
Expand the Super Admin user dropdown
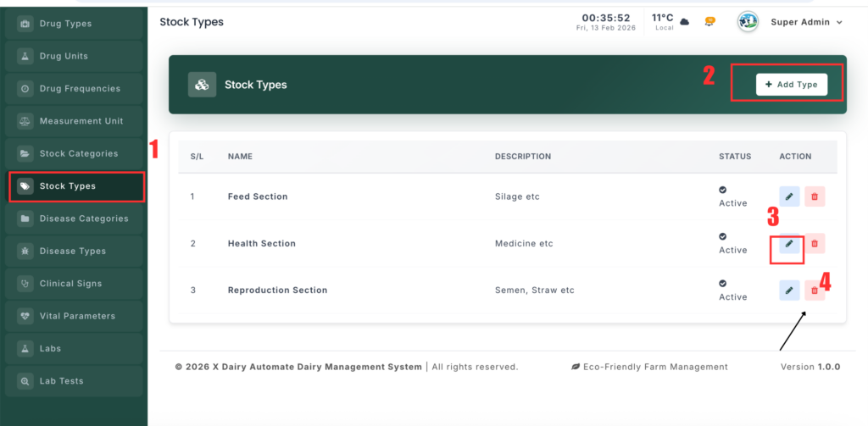(x=839, y=22)
